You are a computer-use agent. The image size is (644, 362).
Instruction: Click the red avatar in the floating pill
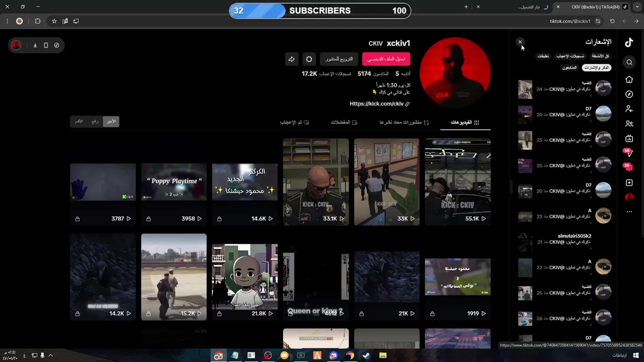[x=16, y=45]
